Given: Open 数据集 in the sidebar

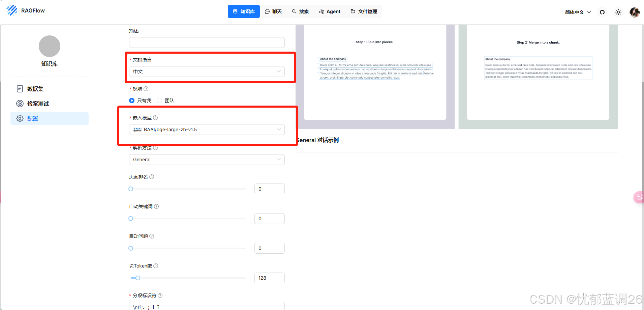Looking at the screenshot, I should pyautogui.click(x=50, y=89).
